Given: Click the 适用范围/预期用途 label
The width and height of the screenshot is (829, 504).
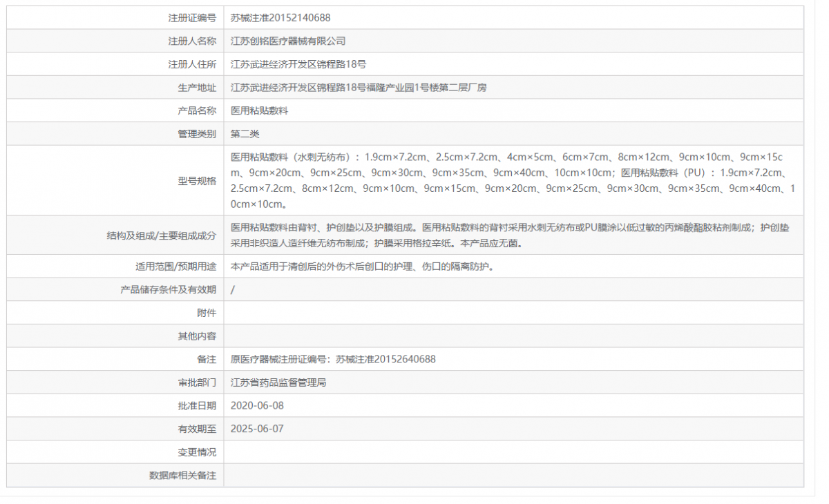Looking at the screenshot, I should [x=175, y=266].
